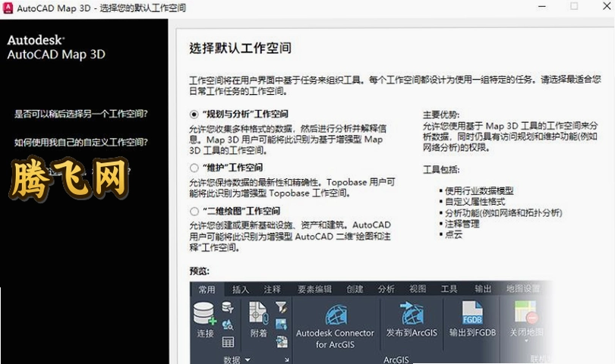The width and height of the screenshot is (615, 364).
Task: Open the 数据 panel dialog launcher arrow
Action: (x=287, y=359)
